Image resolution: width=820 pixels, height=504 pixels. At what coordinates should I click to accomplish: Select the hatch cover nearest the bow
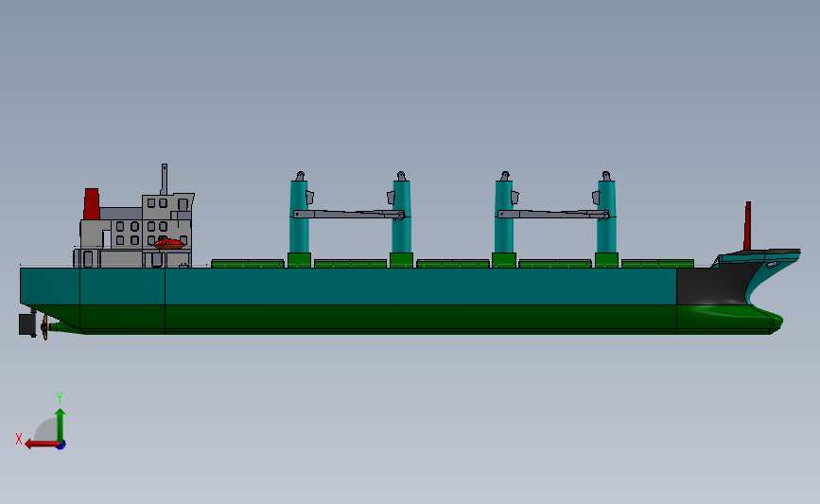tap(657, 264)
